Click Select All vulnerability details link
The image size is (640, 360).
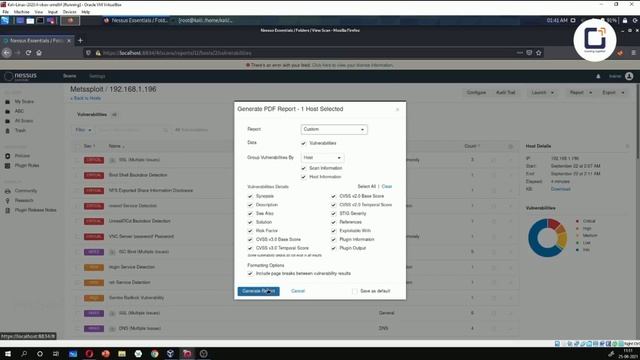click(x=367, y=187)
